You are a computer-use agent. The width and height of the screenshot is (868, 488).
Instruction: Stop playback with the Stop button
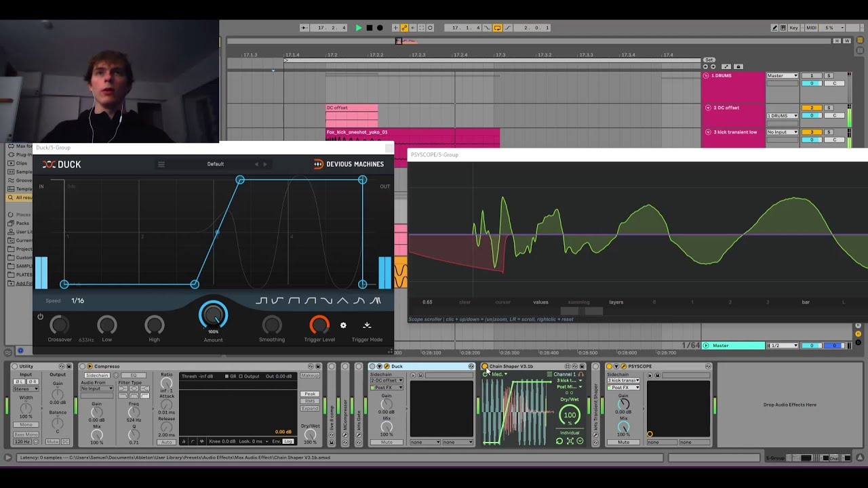(369, 28)
